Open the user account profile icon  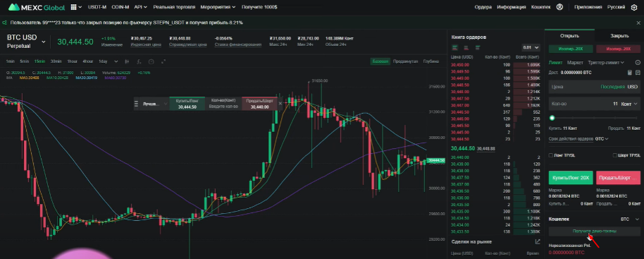pyautogui.click(x=559, y=7)
